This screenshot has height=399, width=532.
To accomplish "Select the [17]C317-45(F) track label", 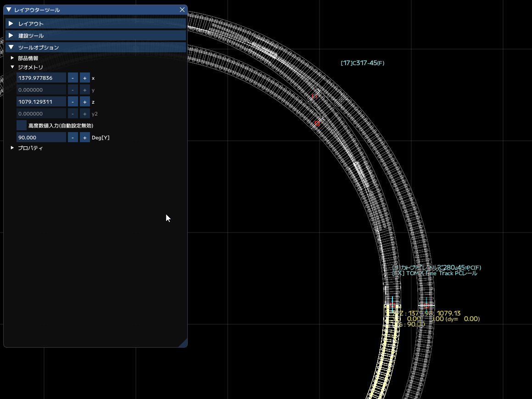I will 362,63.
